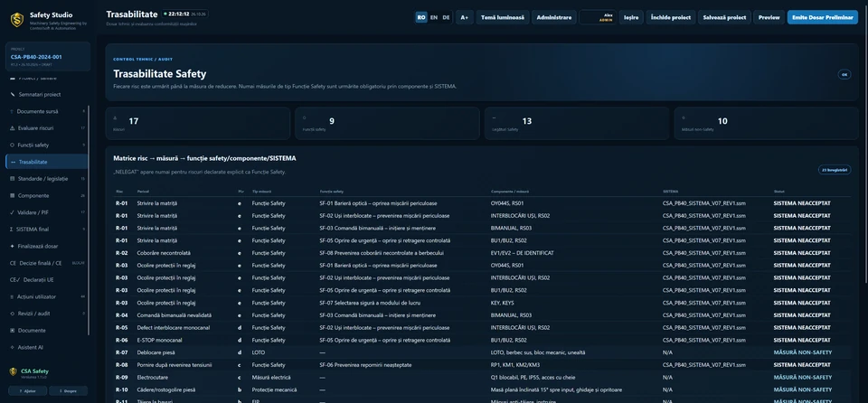Image resolution: width=868 pixels, height=403 pixels.
Task: Increase font size with the A+ button
Action: pos(465,17)
